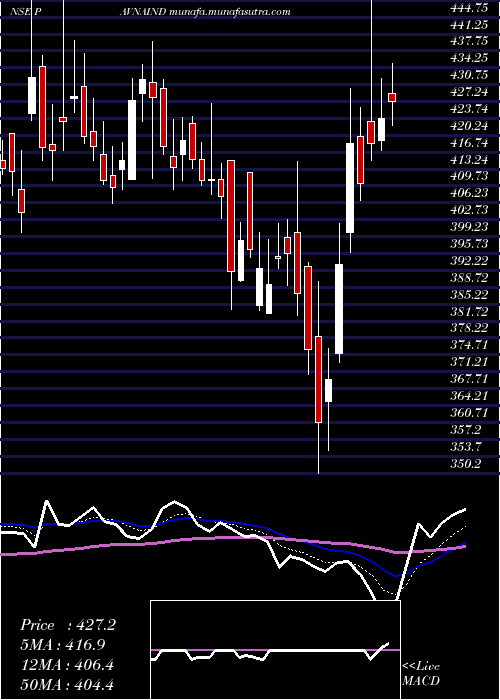Click the 5MA : 416.9 readout
The height and width of the screenshot is (700, 500).
click(x=62, y=645)
